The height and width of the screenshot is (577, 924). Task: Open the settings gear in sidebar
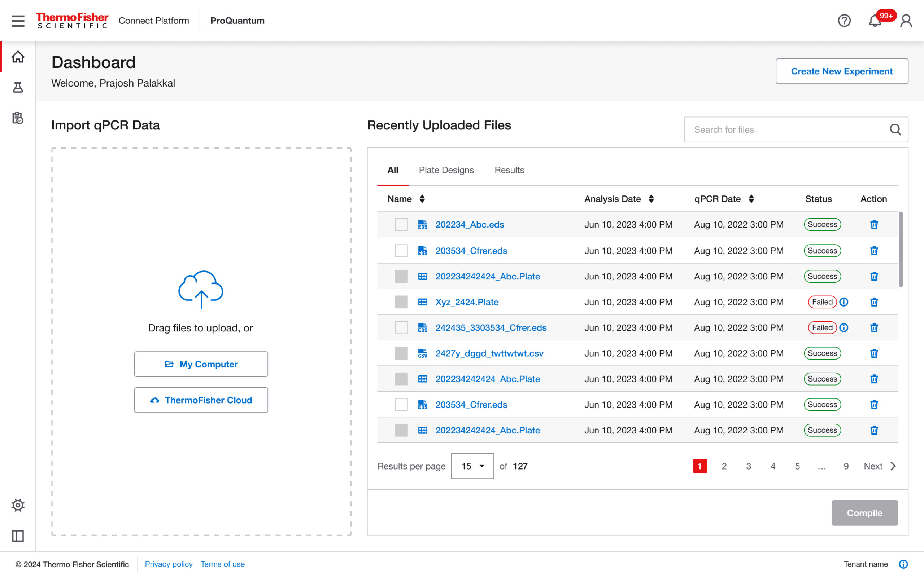click(18, 505)
